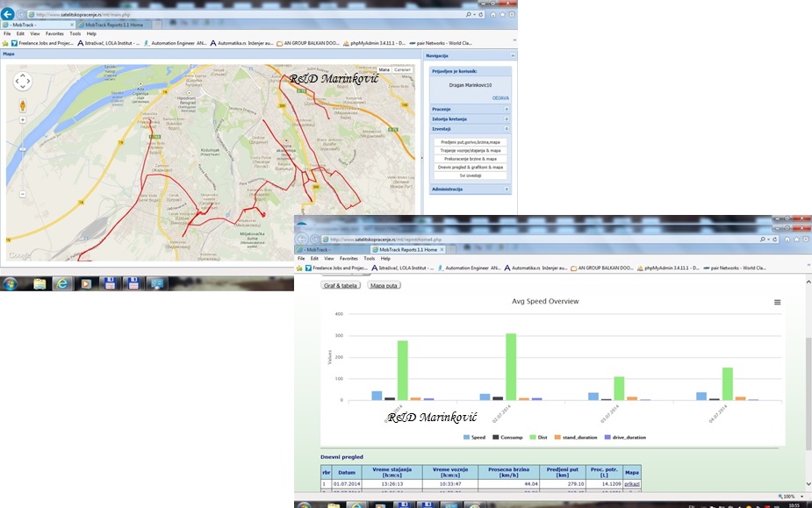Close the '- MobTrack -' tab in map window
Viewport: 812px width, 508px height.
[72, 25]
